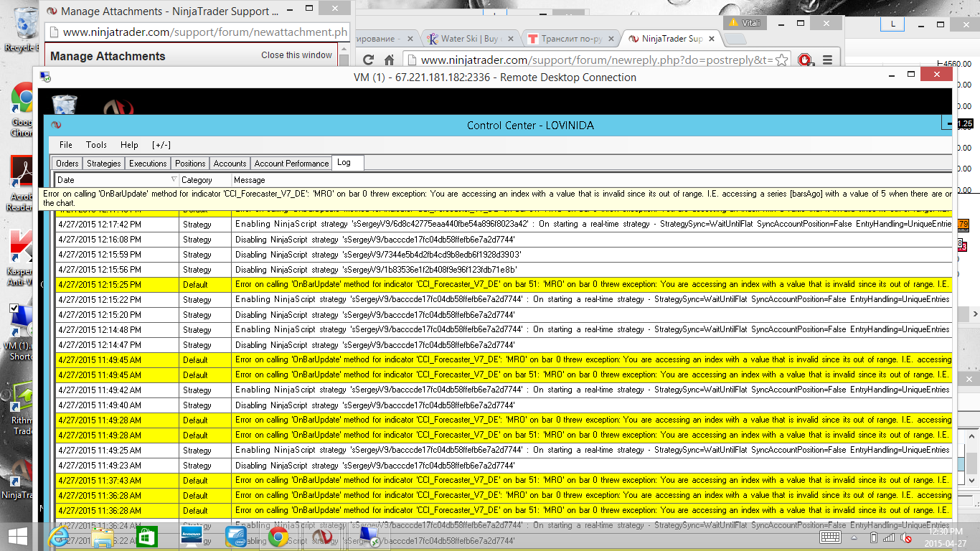
Task: Select the 12:14:48 PM Enabling strategy row
Action: click(504, 329)
